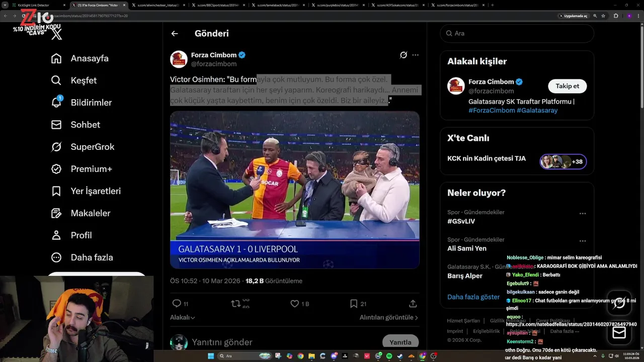Open #Galatasaray hashtag link

[x=537, y=111]
